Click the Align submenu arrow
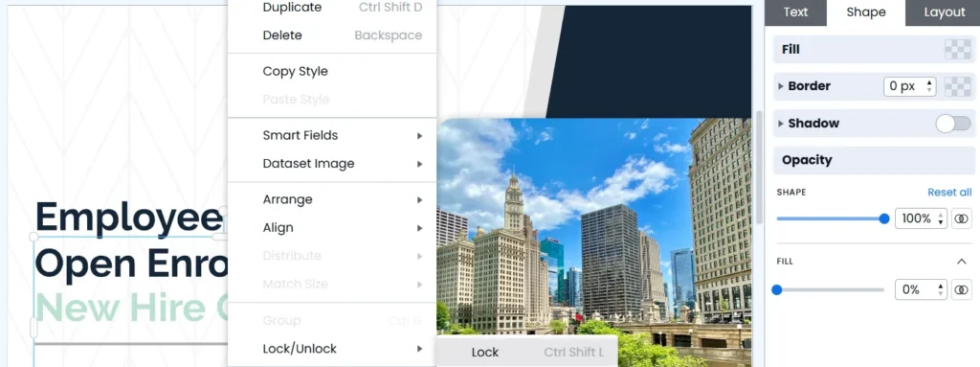The height and width of the screenshot is (367, 980). [x=420, y=229]
